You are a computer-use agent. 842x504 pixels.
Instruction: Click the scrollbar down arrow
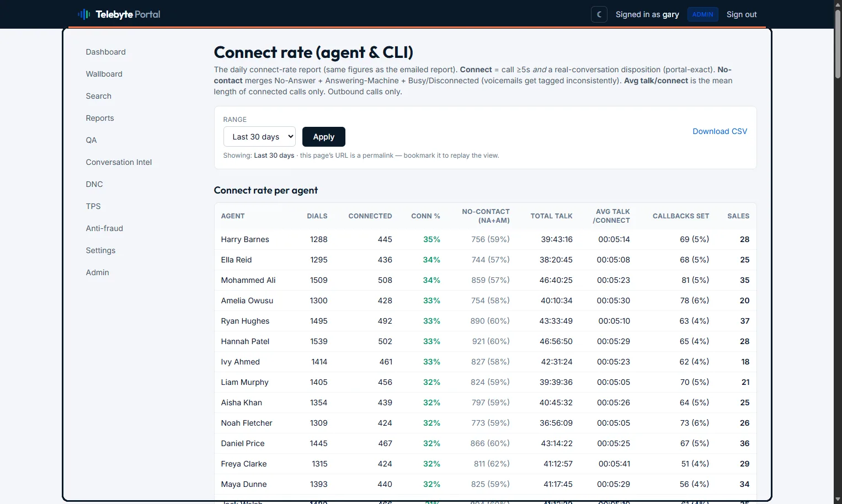coord(838,500)
